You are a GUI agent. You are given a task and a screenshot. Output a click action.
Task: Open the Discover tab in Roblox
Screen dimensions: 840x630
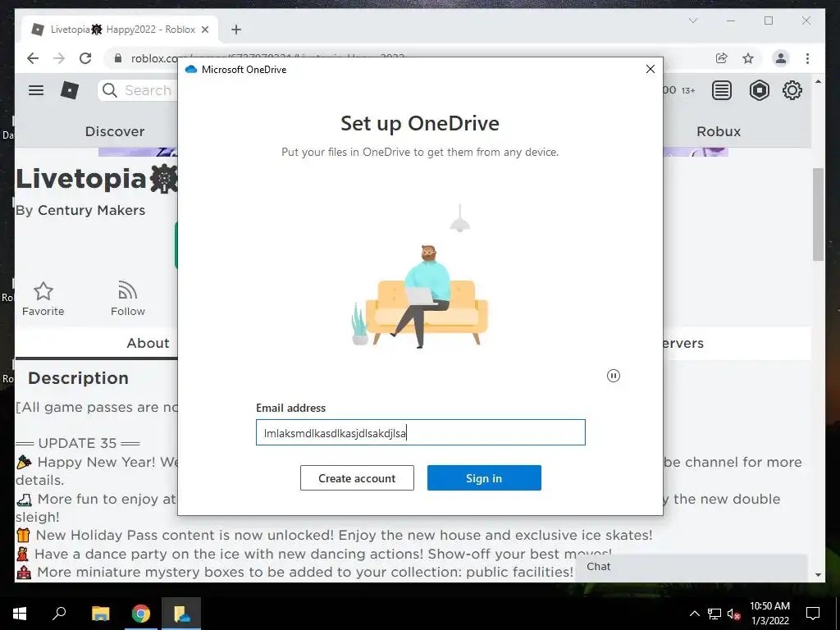pyautogui.click(x=115, y=131)
